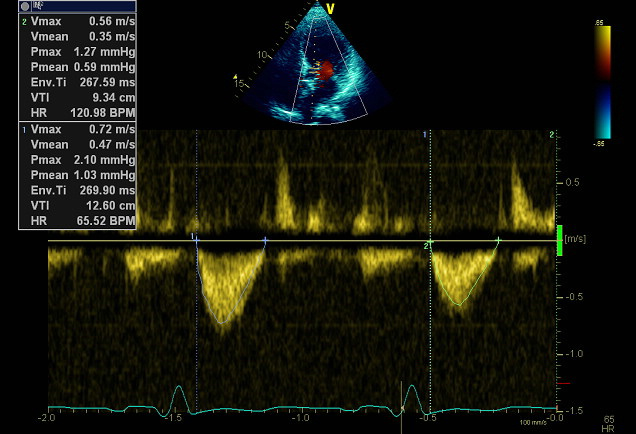Select measurement 2 Vmax row

pyautogui.click(x=76, y=20)
